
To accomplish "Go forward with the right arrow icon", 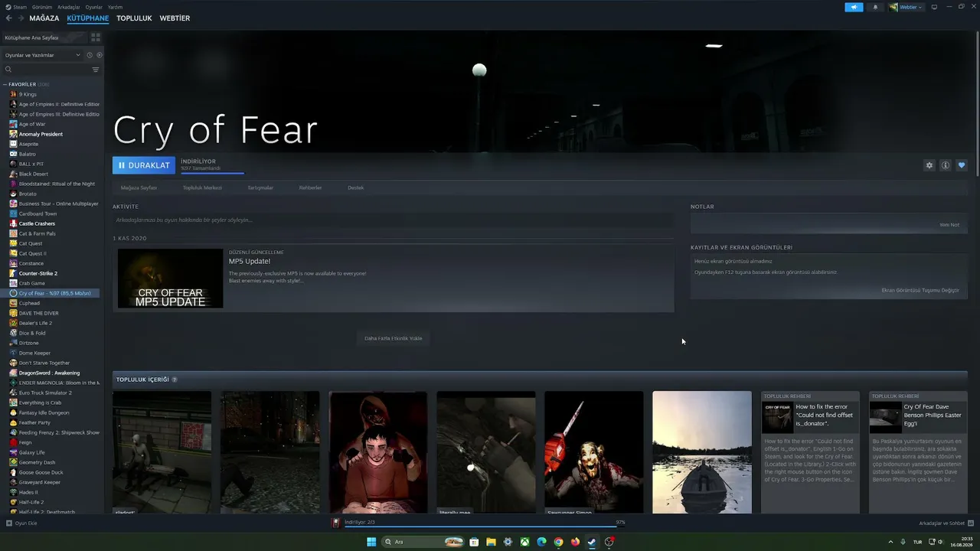I will tap(20, 18).
